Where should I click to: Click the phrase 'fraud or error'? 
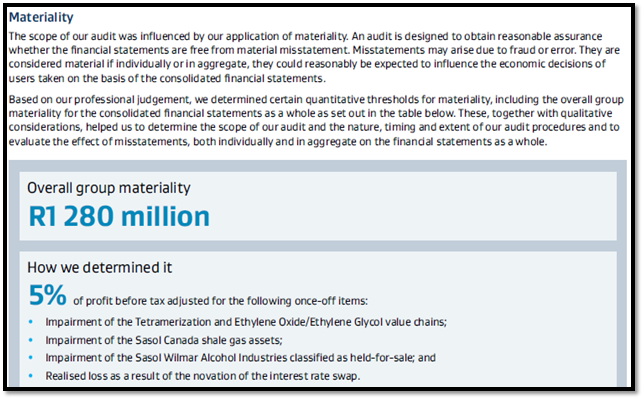541,50
